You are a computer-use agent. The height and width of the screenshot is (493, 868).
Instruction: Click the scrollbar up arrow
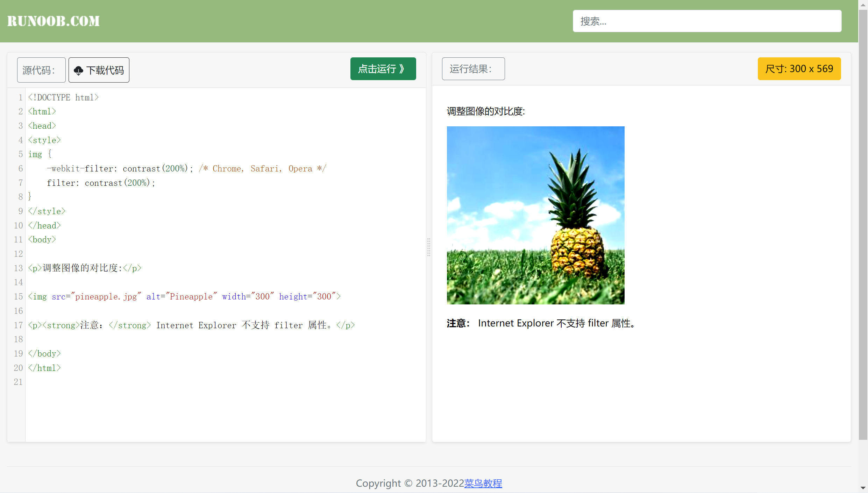point(863,5)
